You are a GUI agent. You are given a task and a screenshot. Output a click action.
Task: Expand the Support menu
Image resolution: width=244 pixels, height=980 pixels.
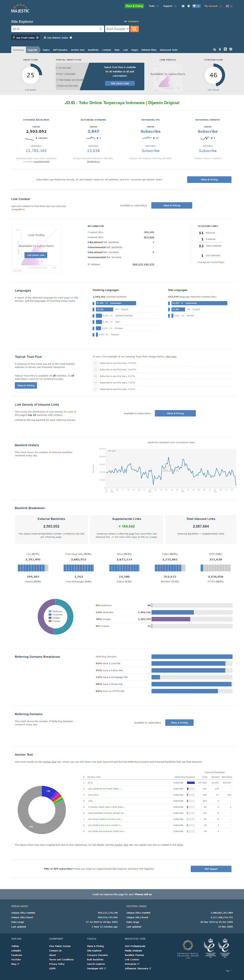pyautogui.click(x=170, y=6)
